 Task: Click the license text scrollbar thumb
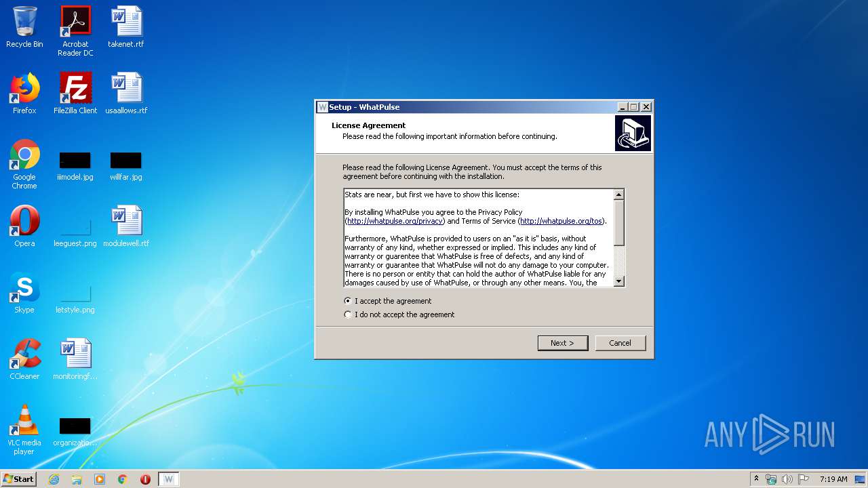pos(618,222)
